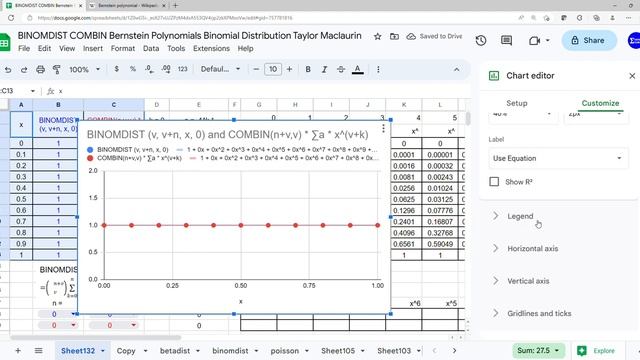Increase font size with plus button
The width and height of the screenshot is (640, 360).
point(289,69)
